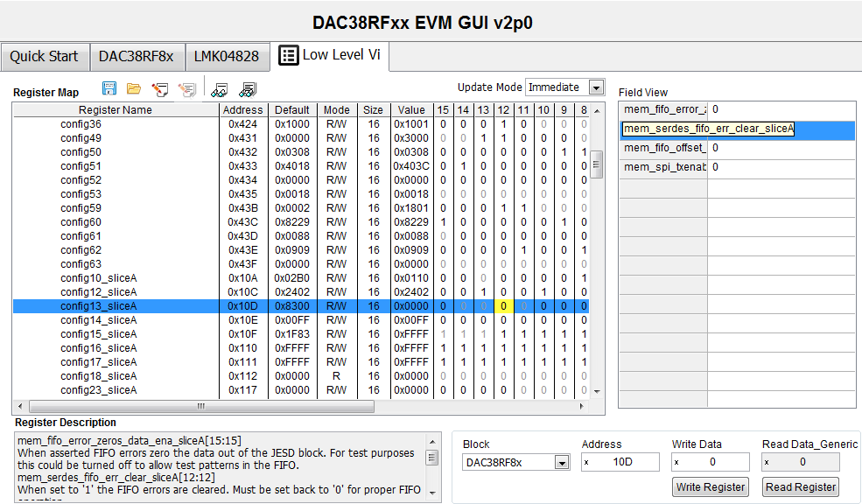
Task: Click the save configuration floppy icon
Action: click(x=109, y=88)
